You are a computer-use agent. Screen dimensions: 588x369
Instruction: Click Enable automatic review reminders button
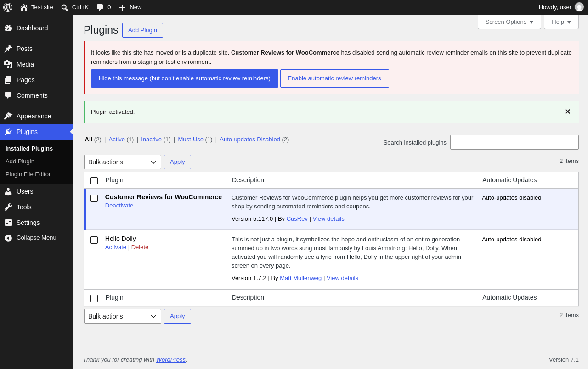334,78
